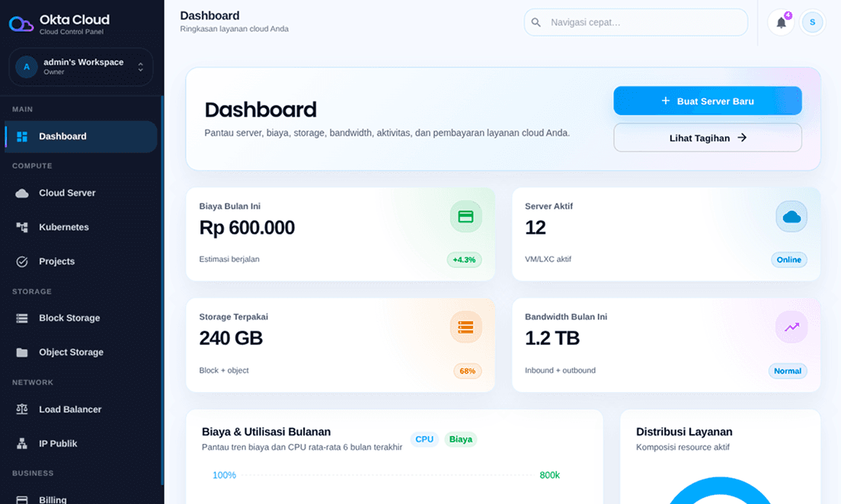
Task: Click the workspace avatar letter A
Action: coord(26,67)
